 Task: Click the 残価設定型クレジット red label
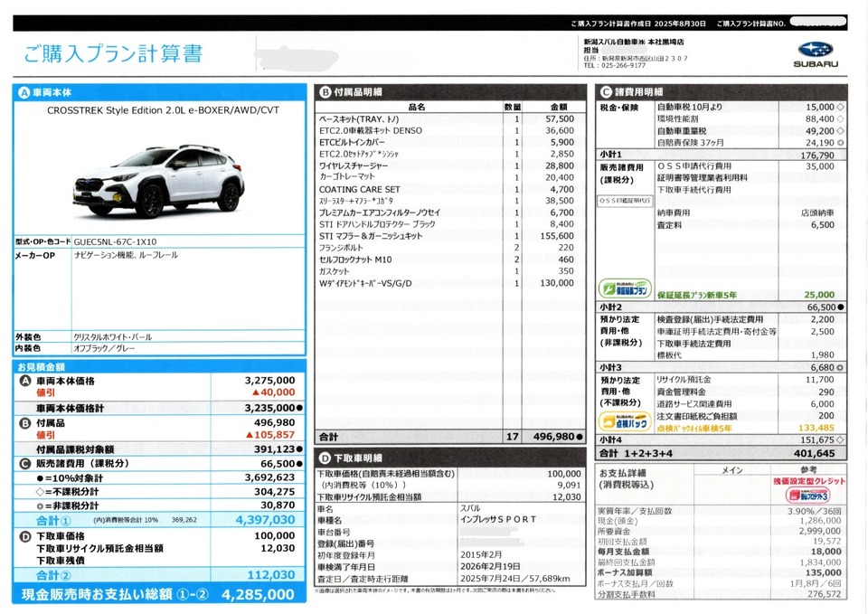click(809, 481)
